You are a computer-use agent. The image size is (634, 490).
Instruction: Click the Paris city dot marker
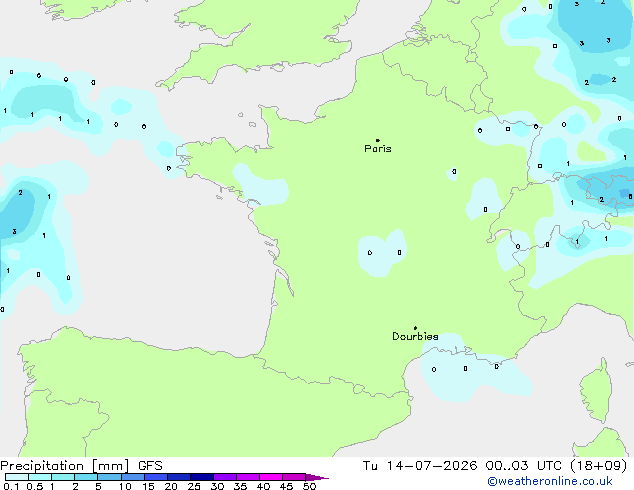coord(378,140)
